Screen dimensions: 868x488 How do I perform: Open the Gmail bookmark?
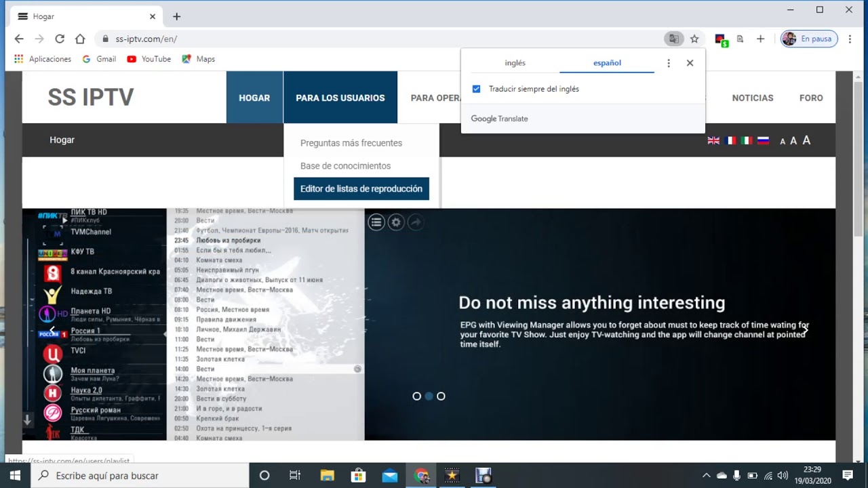pos(99,59)
